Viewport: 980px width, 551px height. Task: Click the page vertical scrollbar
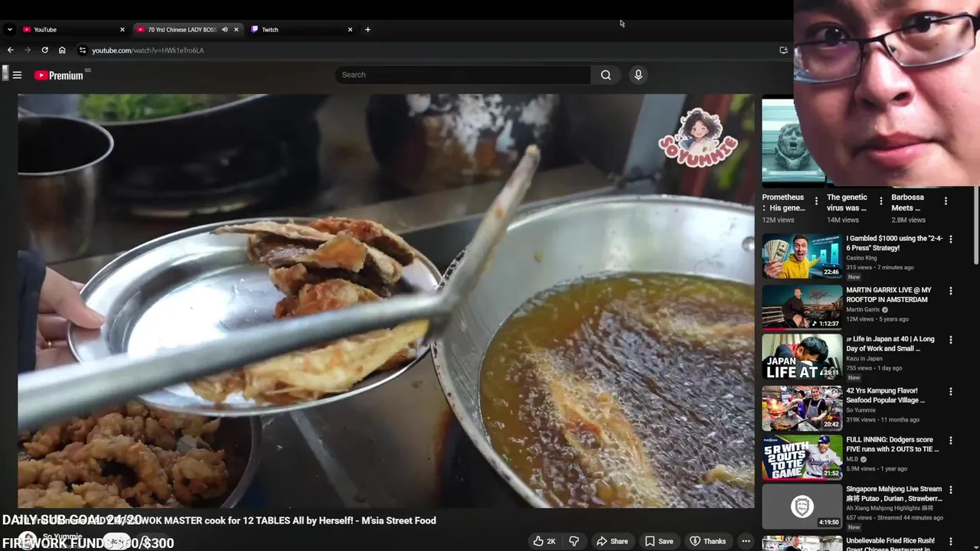(976, 227)
